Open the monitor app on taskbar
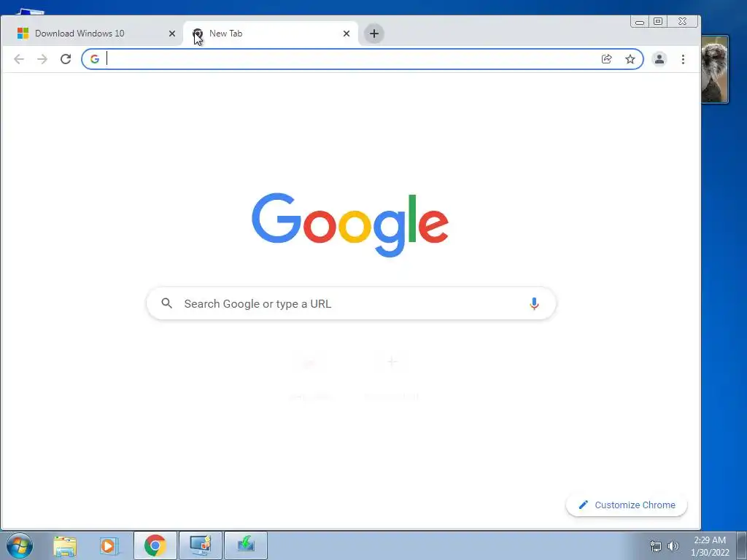 coord(201,545)
